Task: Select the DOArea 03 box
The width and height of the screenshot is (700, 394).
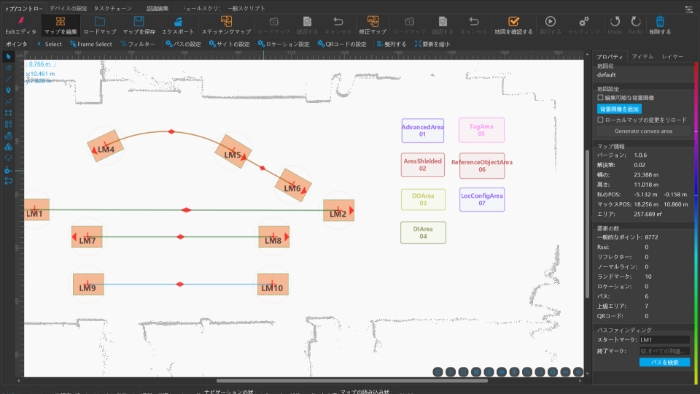Action: tap(423, 199)
